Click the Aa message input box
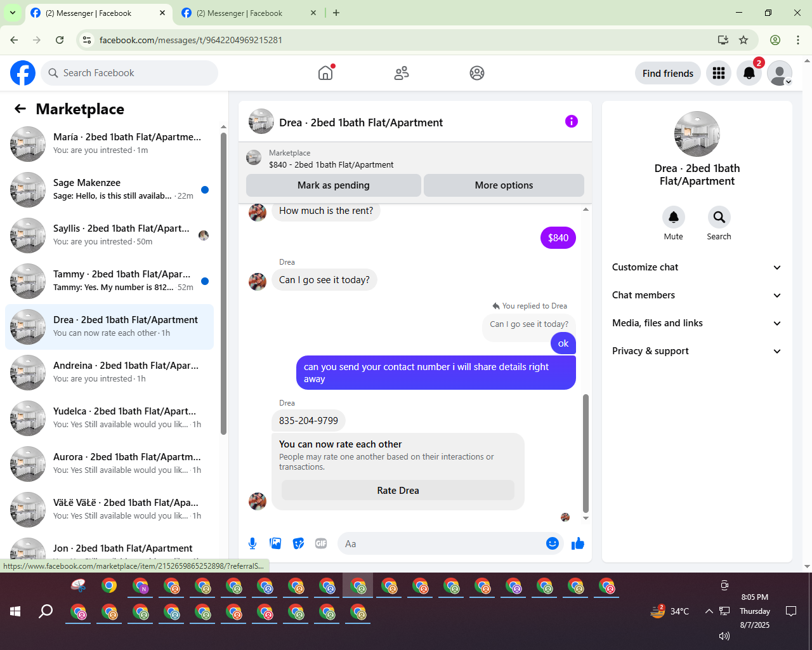The height and width of the screenshot is (650, 812). (x=443, y=543)
